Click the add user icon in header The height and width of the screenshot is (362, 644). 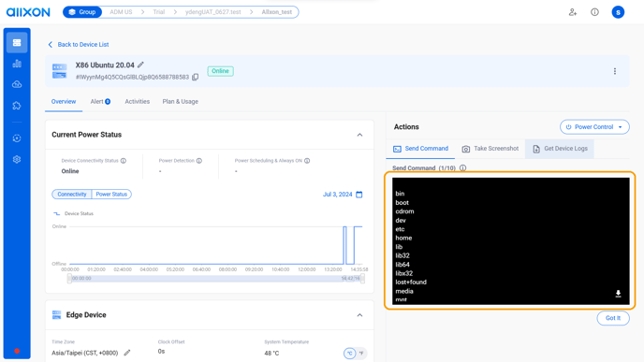coord(573,12)
